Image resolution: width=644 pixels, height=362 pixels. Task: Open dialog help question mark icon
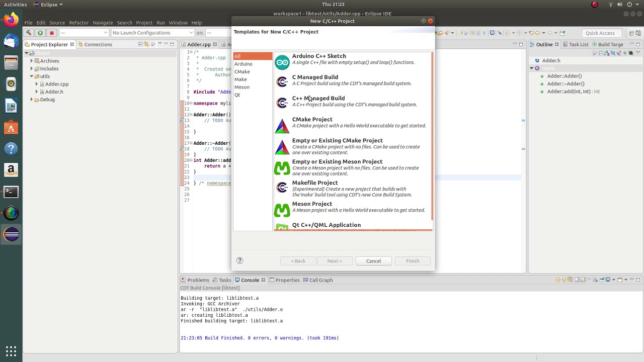pyautogui.click(x=239, y=260)
